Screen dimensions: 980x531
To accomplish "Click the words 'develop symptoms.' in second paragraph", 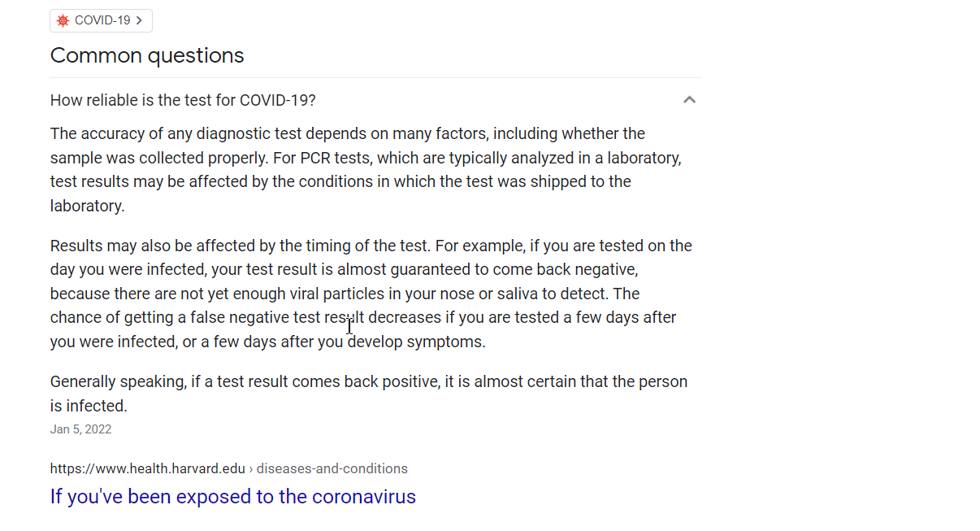I will coord(417,342).
